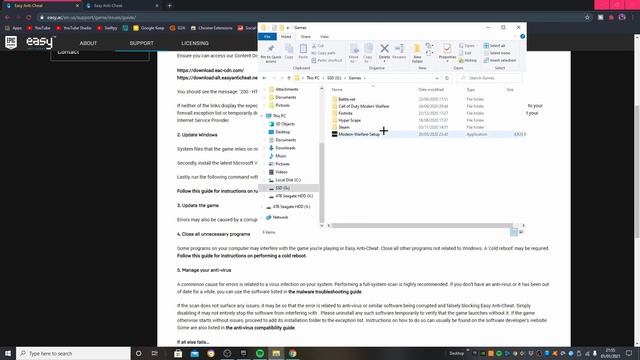Click Select none in the ribbon

pyautogui.click(x=497, y=53)
